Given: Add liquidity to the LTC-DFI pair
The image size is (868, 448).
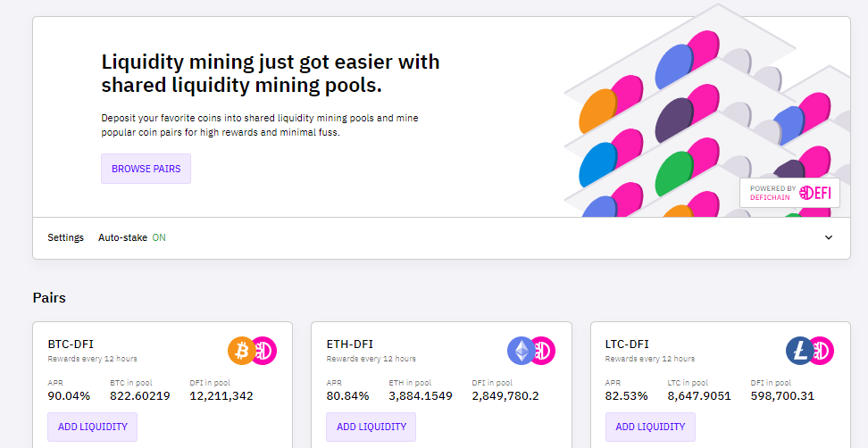Looking at the screenshot, I should tap(650, 427).
